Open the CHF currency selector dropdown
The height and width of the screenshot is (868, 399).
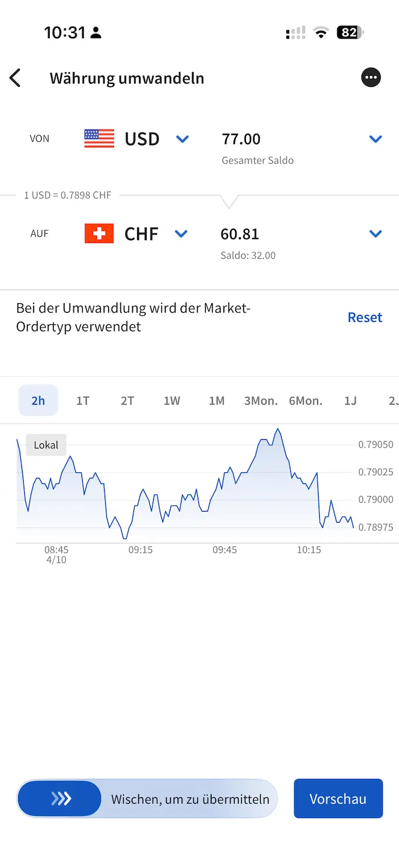[181, 234]
